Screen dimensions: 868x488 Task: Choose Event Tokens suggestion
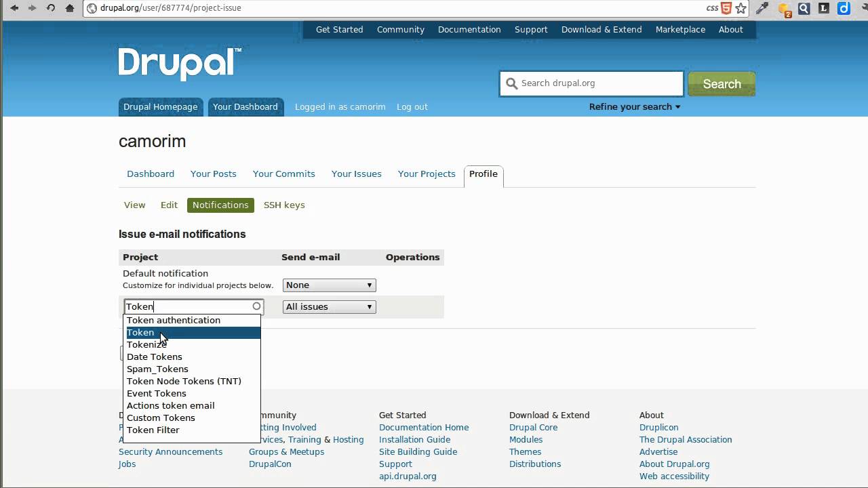pyautogui.click(x=192, y=394)
